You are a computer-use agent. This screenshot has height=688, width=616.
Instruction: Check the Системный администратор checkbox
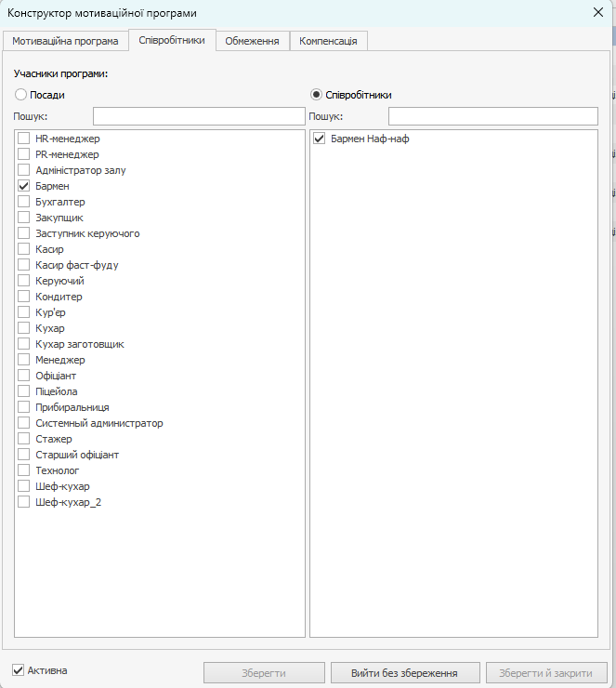click(24, 423)
